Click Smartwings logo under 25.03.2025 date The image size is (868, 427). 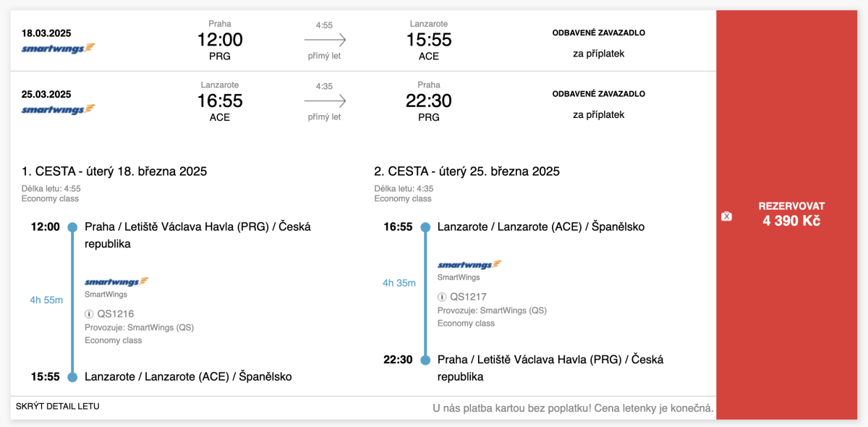[x=59, y=110]
